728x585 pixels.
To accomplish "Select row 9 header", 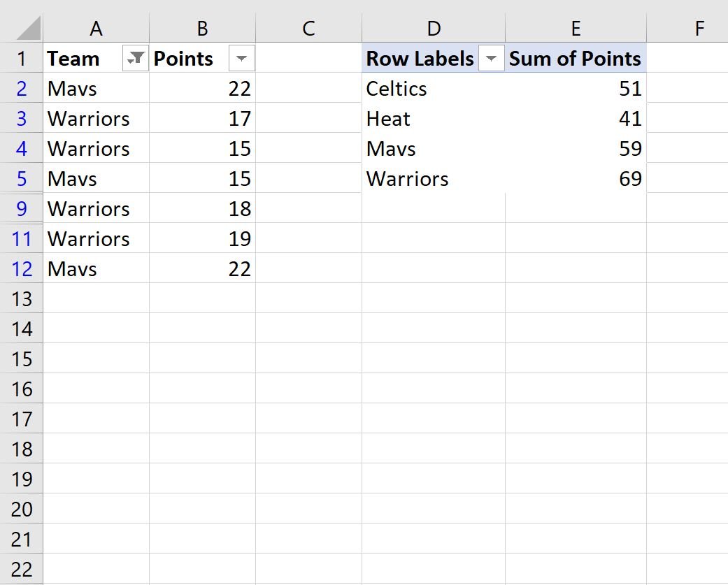I will [22, 209].
